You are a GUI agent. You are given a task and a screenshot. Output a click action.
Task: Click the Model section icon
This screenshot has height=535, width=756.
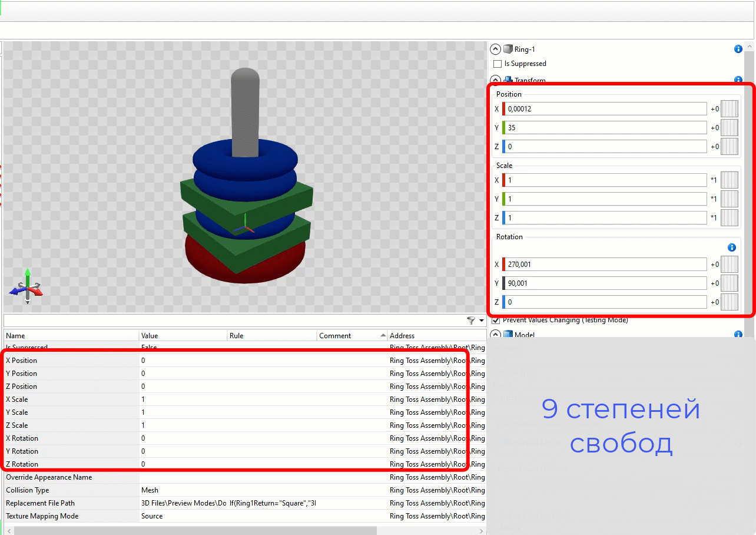tap(508, 335)
